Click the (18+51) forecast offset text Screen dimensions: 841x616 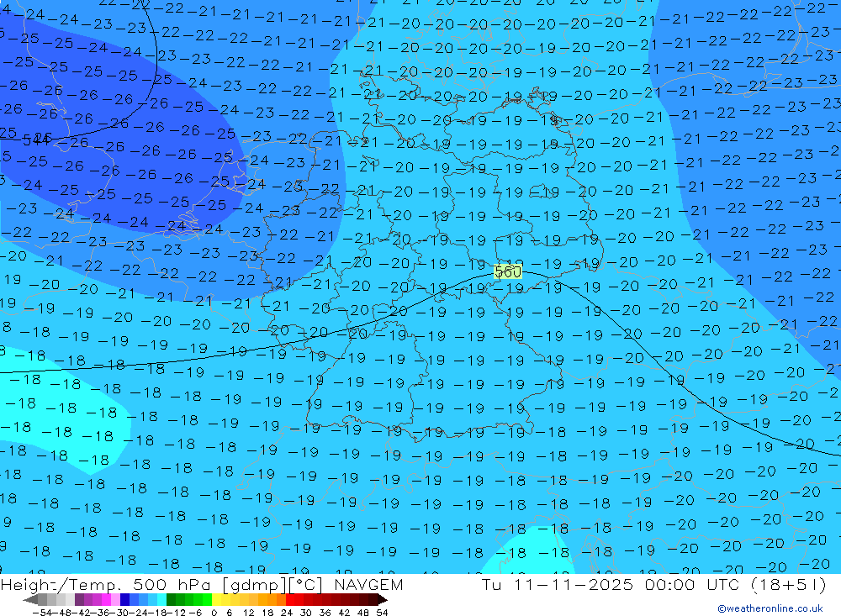[789, 584]
